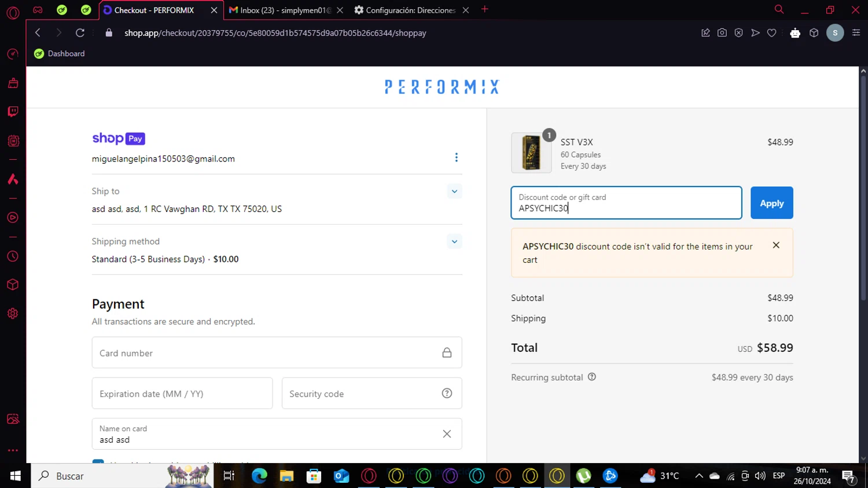The image size is (868, 488).
Task: Open Microsoft Store from the taskbar
Action: (x=314, y=476)
